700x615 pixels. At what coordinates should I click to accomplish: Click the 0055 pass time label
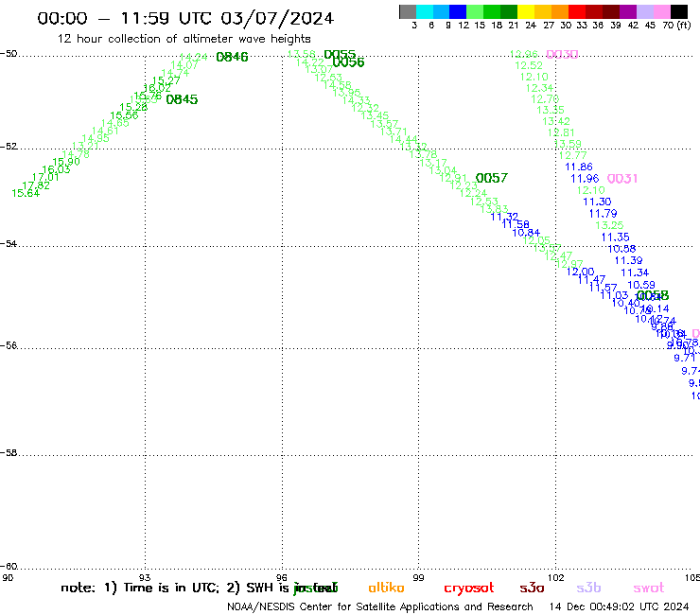[340, 55]
